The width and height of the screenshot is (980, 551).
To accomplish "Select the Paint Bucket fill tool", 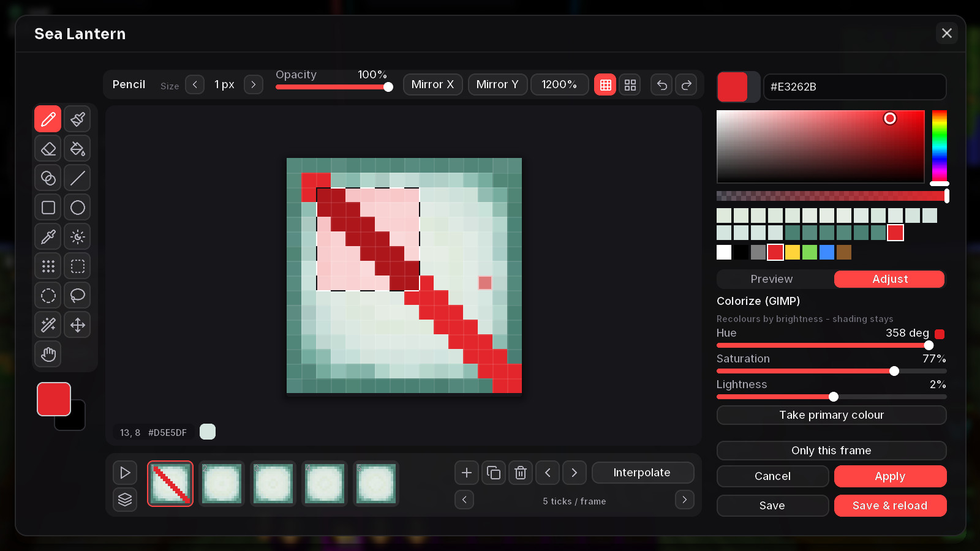I will point(78,149).
